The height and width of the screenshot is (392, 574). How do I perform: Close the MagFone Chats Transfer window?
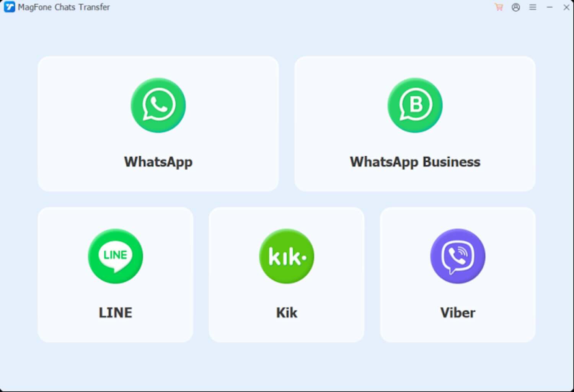(566, 7)
